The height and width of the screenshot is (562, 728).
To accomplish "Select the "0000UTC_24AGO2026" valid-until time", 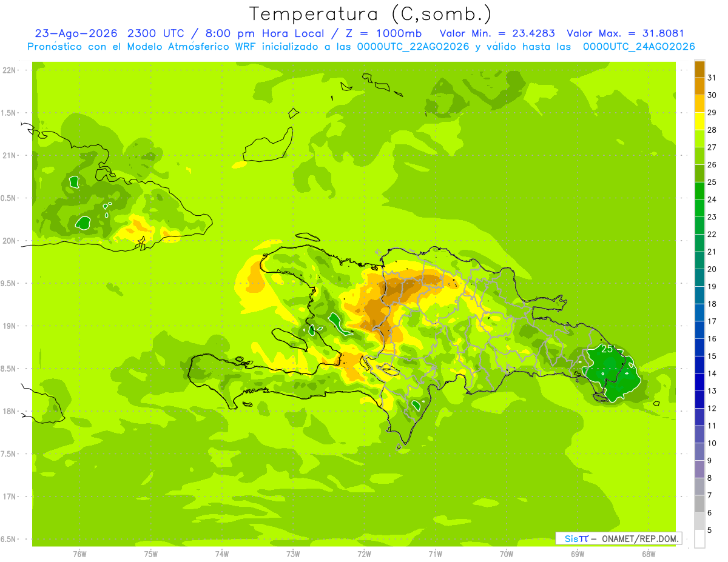I will click(x=639, y=47).
